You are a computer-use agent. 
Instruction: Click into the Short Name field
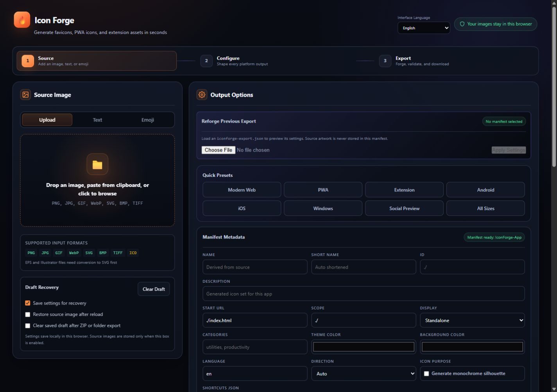(x=364, y=267)
